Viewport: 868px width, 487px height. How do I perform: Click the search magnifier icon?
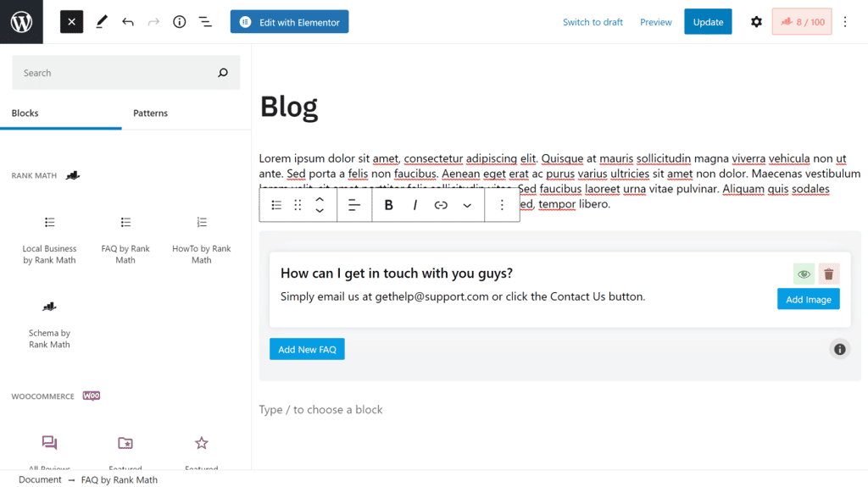223,73
